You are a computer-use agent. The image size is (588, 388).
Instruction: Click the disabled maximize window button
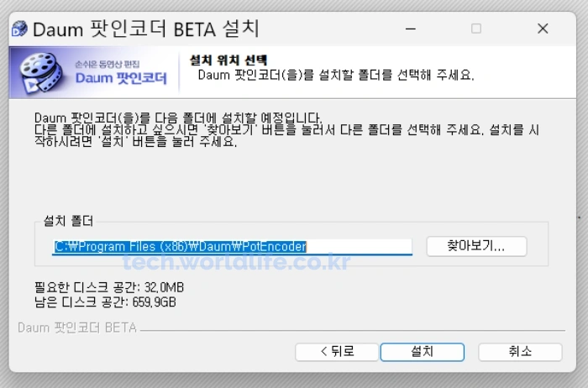(x=476, y=29)
